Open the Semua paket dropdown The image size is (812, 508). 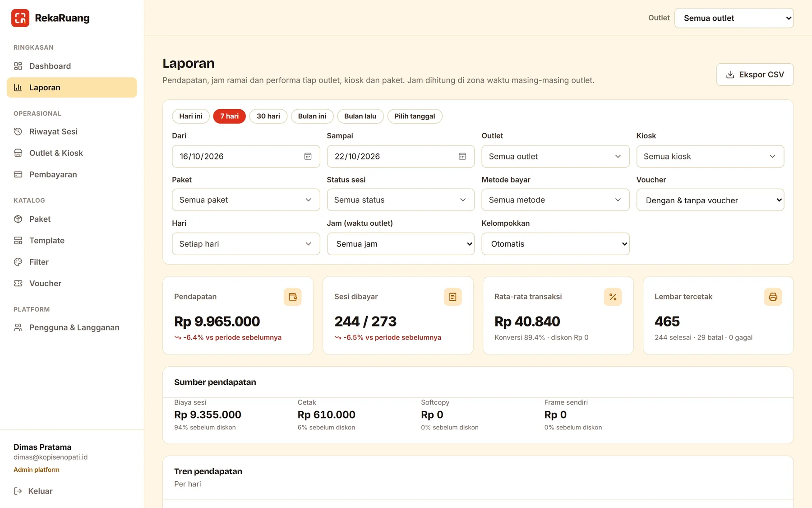[246, 200]
